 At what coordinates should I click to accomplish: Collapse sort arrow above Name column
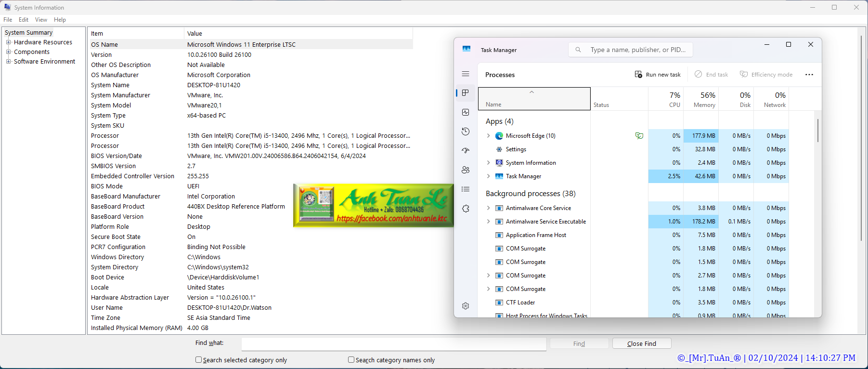tap(532, 92)
